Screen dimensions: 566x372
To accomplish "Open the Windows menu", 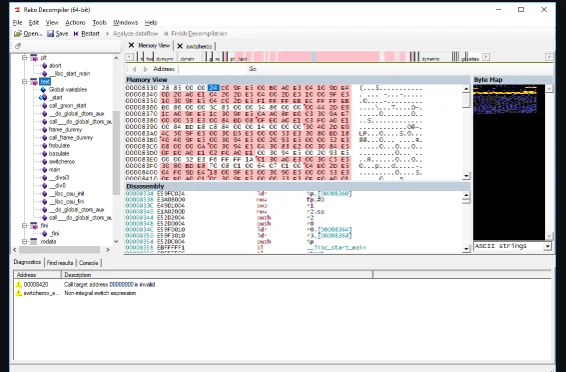I will 126,22.
